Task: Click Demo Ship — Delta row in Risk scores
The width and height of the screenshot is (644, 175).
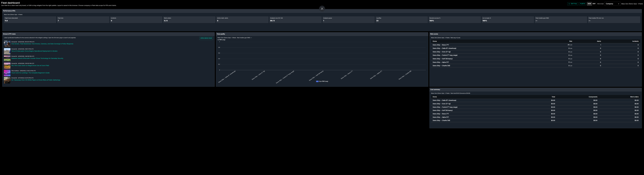Action: click(x=535, y=48)
